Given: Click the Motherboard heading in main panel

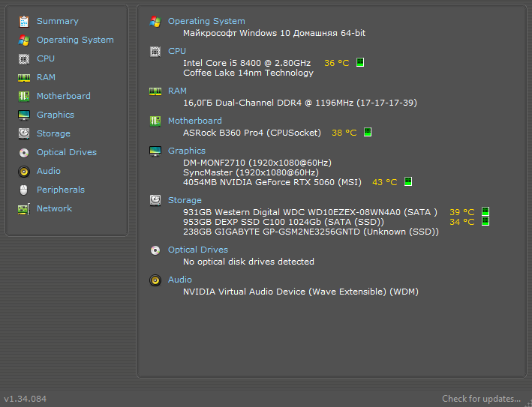Looking at the screenshot, I should (x=195, y=121).
